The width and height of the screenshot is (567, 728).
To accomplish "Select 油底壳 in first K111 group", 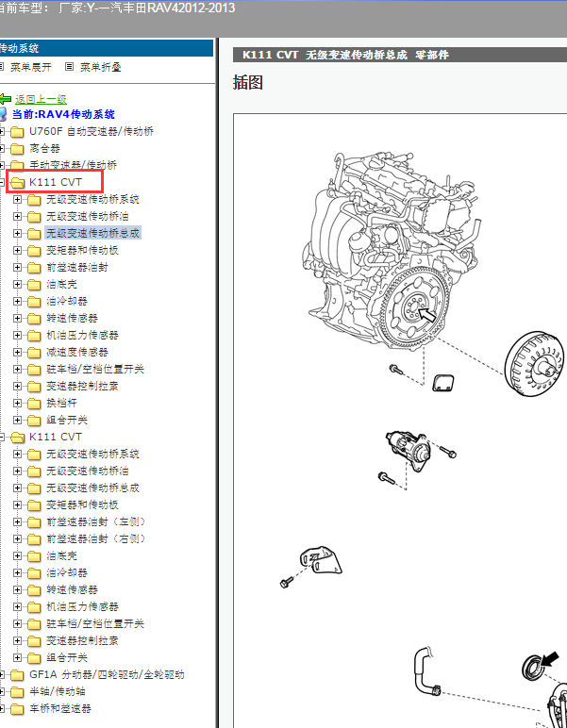I will 61,284.
